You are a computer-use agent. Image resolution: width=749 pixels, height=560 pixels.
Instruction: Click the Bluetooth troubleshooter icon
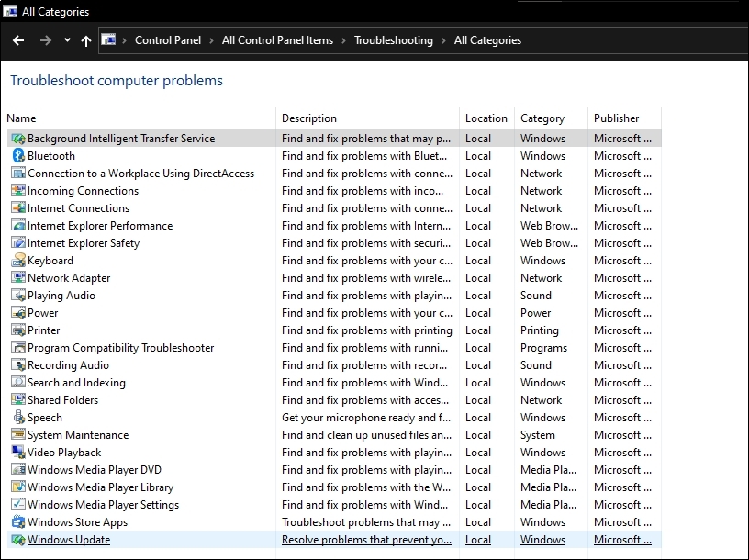(17, 156)
